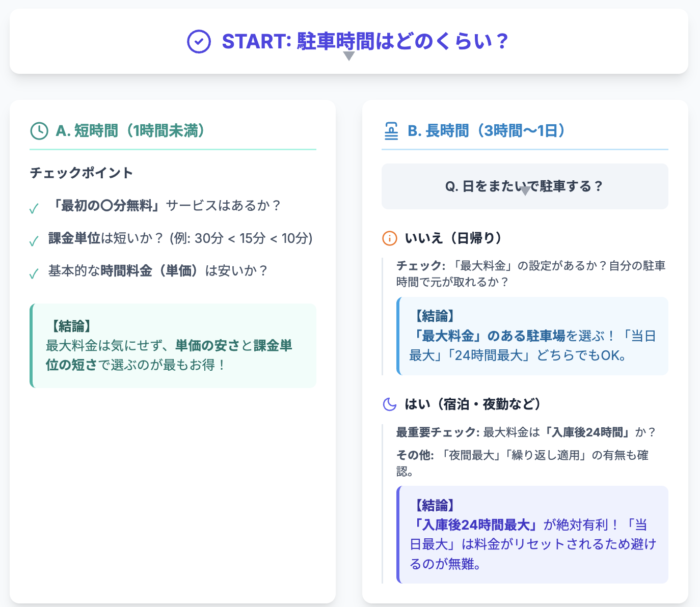
Task: Click the orange info icon beside いいえ
Action: pyautogui.click(x=389, y=238)
